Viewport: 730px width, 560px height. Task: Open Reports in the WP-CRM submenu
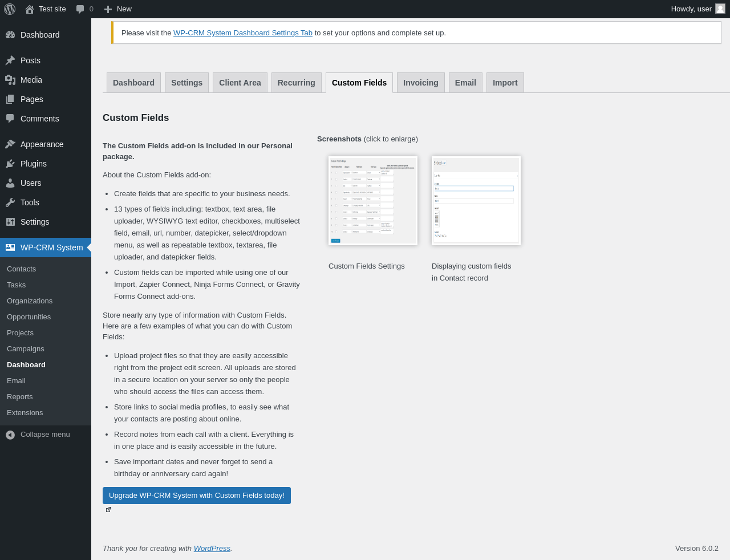(x=20, y=397)
